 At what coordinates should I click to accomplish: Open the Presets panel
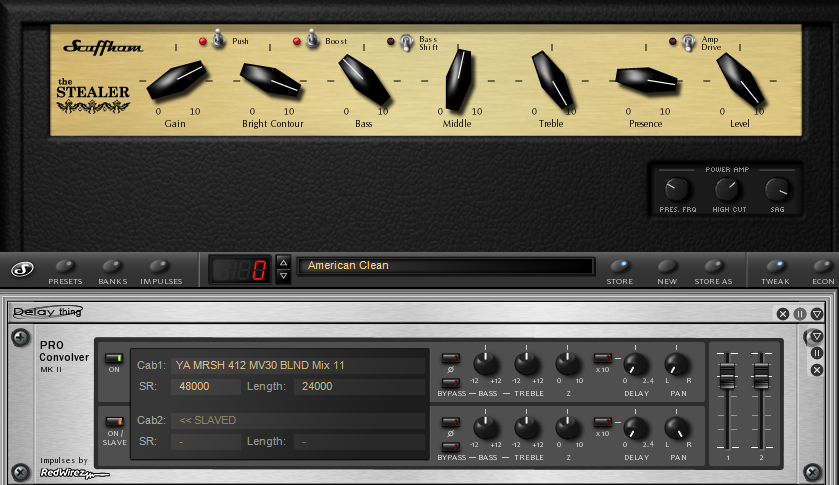(x=65, y=266)
